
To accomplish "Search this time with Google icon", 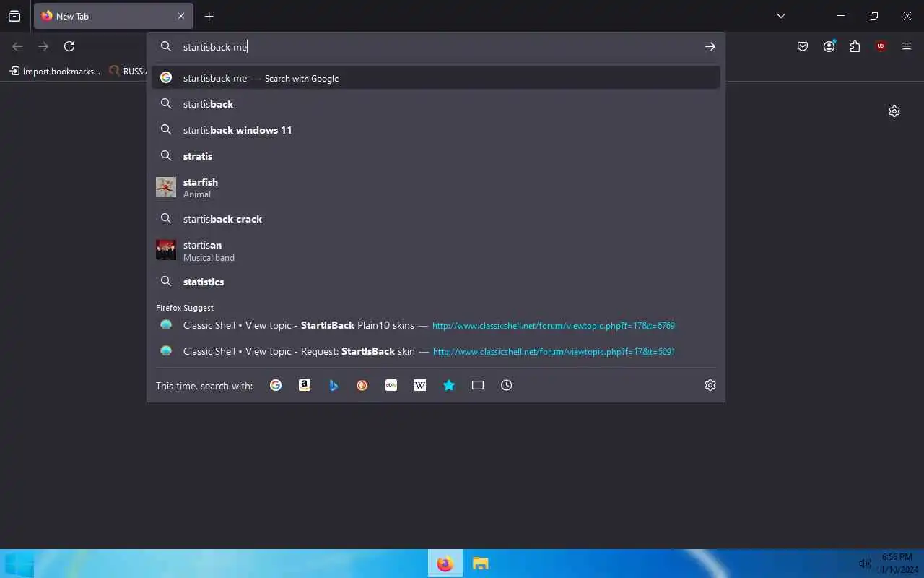I will point(276,385).
